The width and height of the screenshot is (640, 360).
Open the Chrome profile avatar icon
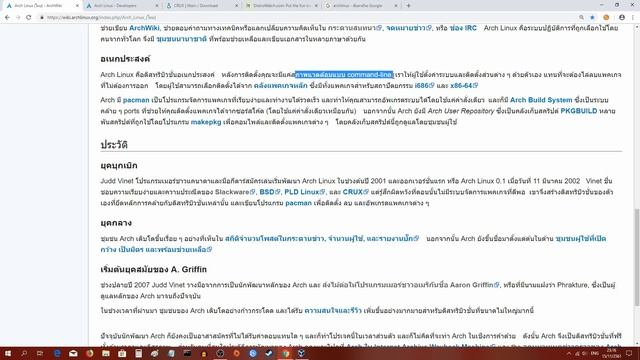[x=622, y=18]
